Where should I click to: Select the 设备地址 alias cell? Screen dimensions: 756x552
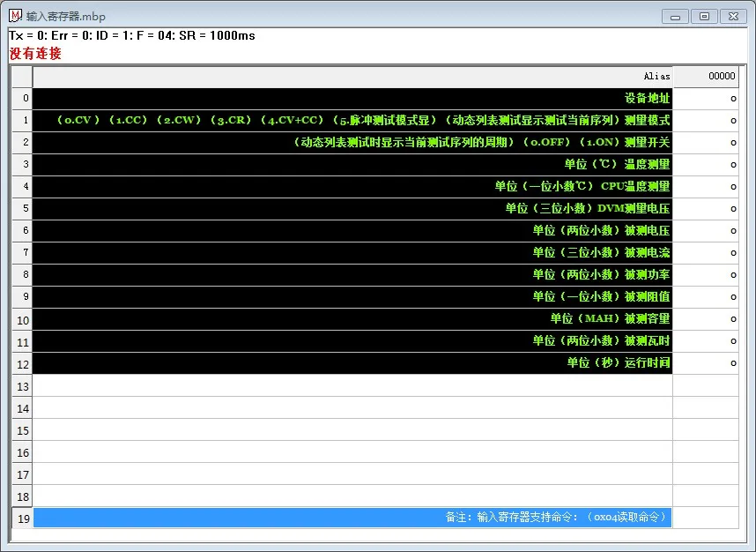(352, 99)
